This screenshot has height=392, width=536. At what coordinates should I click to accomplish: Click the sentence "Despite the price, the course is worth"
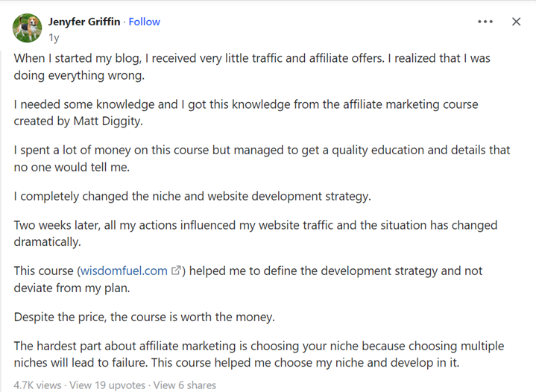pyautogui.click(x=145, y=317)
